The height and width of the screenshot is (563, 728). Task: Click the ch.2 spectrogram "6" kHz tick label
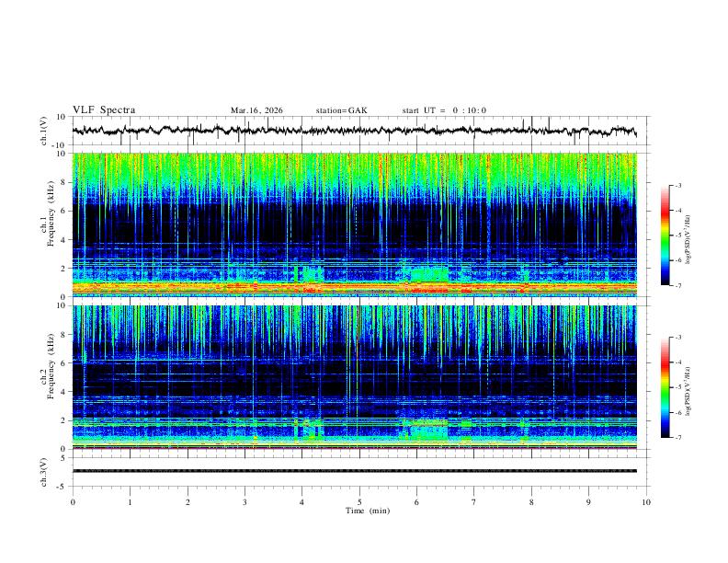[63, 363]
